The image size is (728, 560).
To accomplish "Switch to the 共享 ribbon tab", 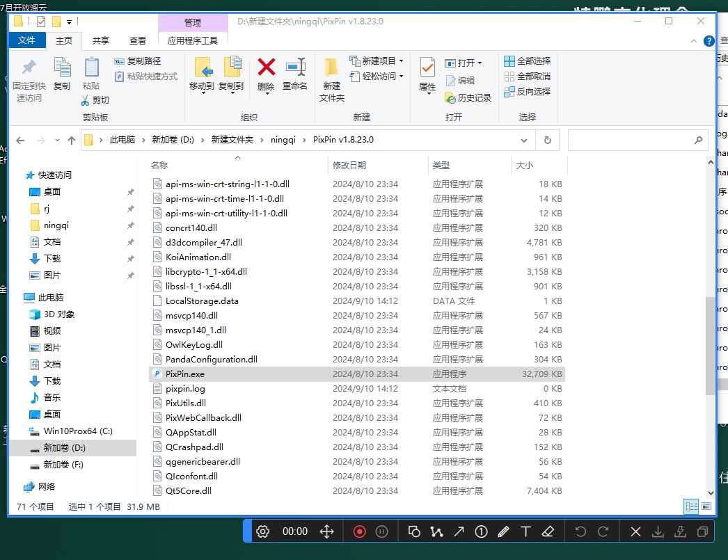I will (100, 40).
